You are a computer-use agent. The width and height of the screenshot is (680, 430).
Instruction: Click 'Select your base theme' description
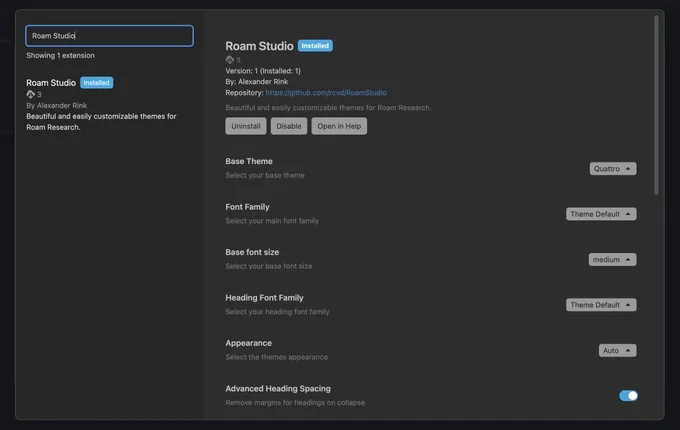[265, 175]
